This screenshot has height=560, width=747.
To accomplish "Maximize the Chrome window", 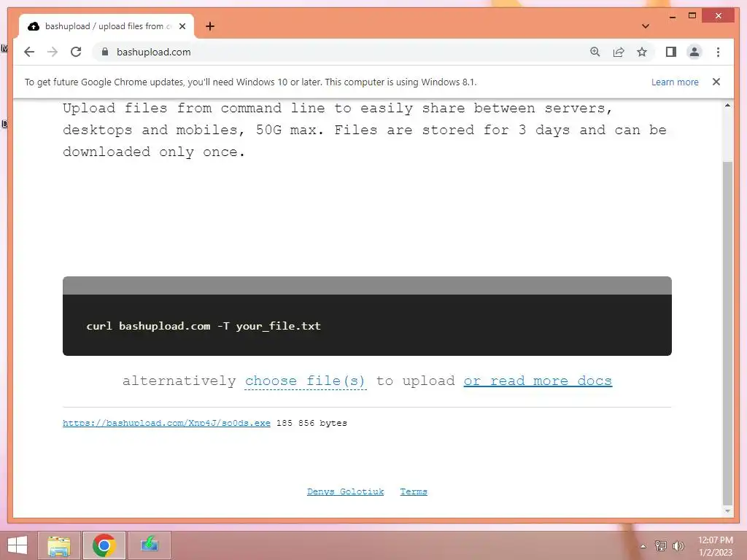I will (692, 16).
